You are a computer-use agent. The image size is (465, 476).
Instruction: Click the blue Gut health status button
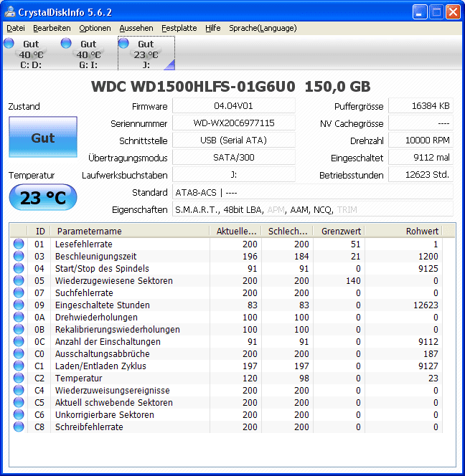(x=43, y=137)
